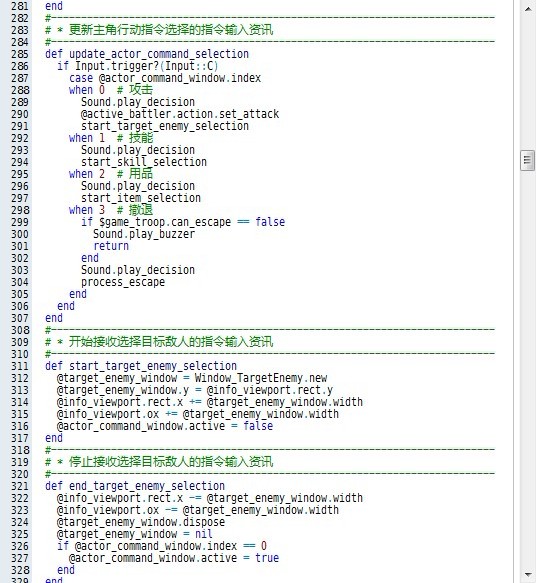Click 'def start_target_enemy_selection' line
This screenshot has height=583, width=536.
pos(141,366)
